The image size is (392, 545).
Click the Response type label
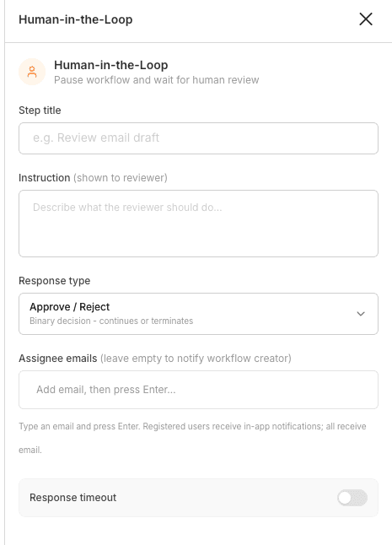(x=55, y=280)
